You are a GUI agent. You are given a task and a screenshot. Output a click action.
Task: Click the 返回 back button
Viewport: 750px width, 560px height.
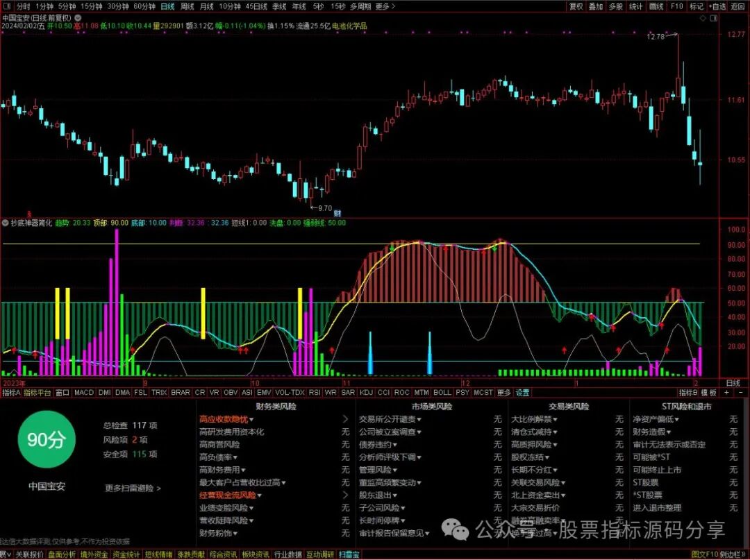point(737,6)
